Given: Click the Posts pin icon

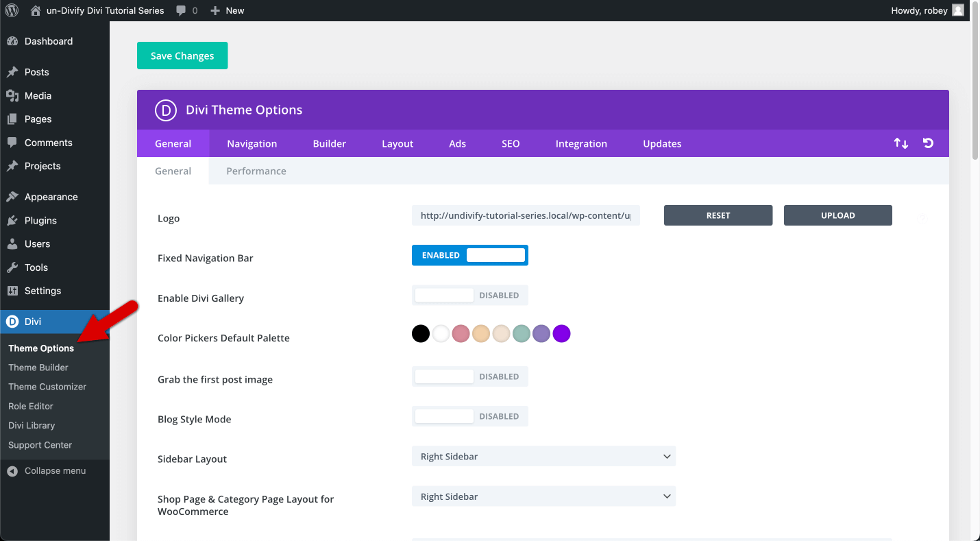Looking at the screenshot, I should coord(12,72).
